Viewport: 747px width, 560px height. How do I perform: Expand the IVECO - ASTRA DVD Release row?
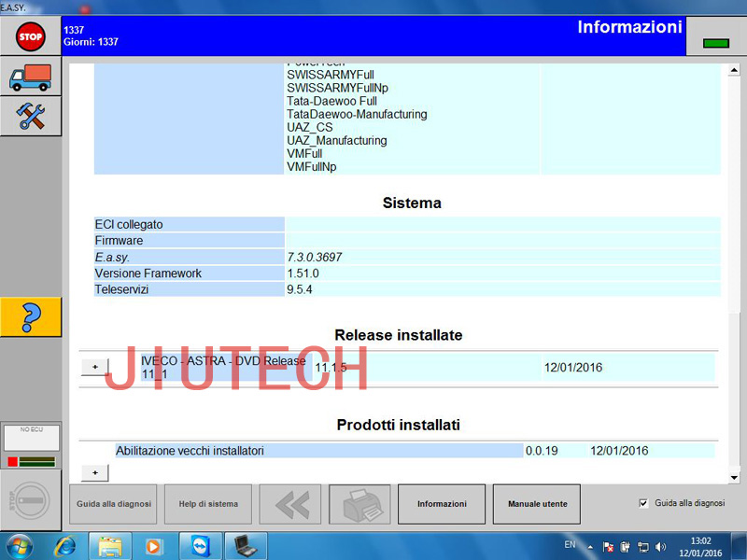pyautogui.click(x=95, y=367)
